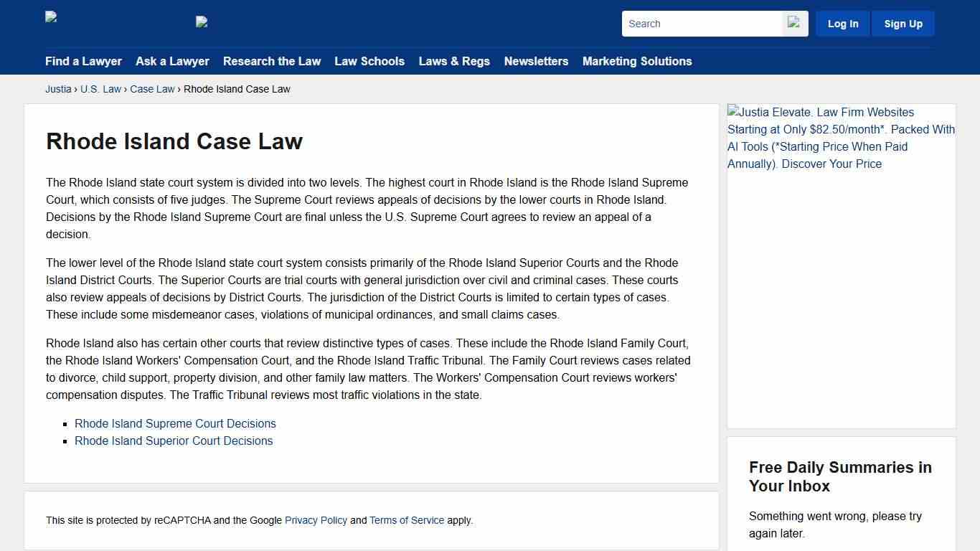980x551 pixels.
Task: Open the Find a Lawyer menu
Action: [83, 62]
